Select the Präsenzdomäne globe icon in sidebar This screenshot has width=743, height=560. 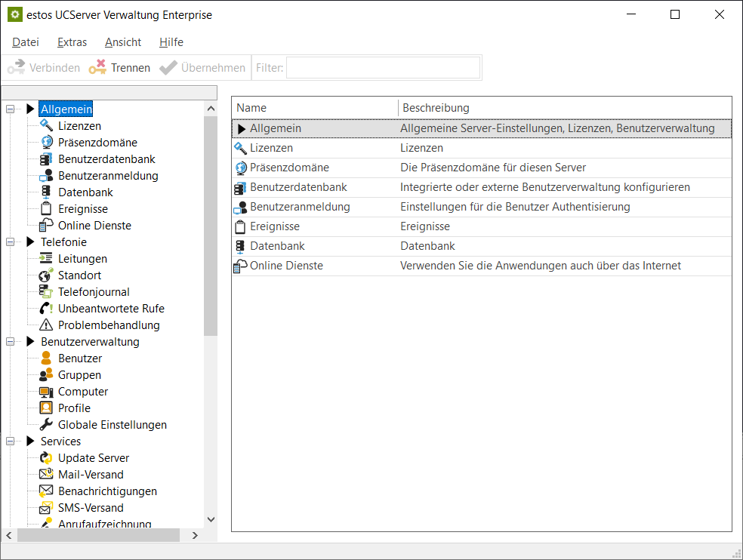coord(46,143)
